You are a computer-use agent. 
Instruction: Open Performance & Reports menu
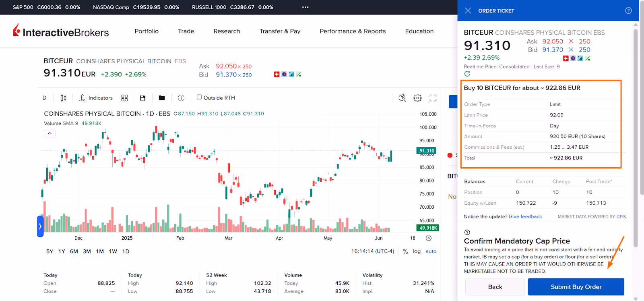(353, 31)
